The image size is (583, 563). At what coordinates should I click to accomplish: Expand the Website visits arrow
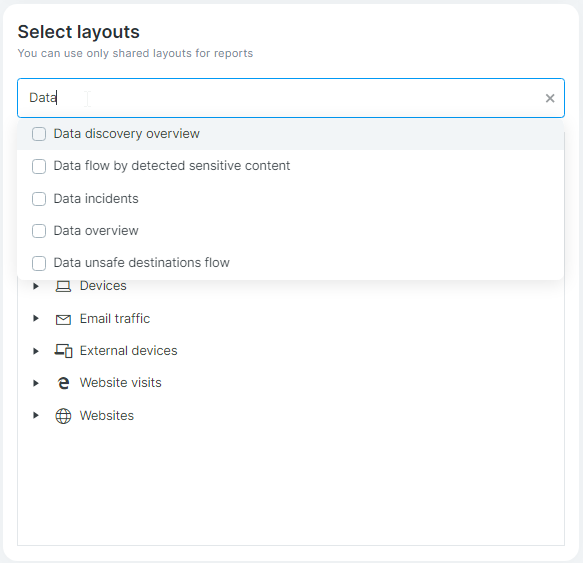point(36,383)
